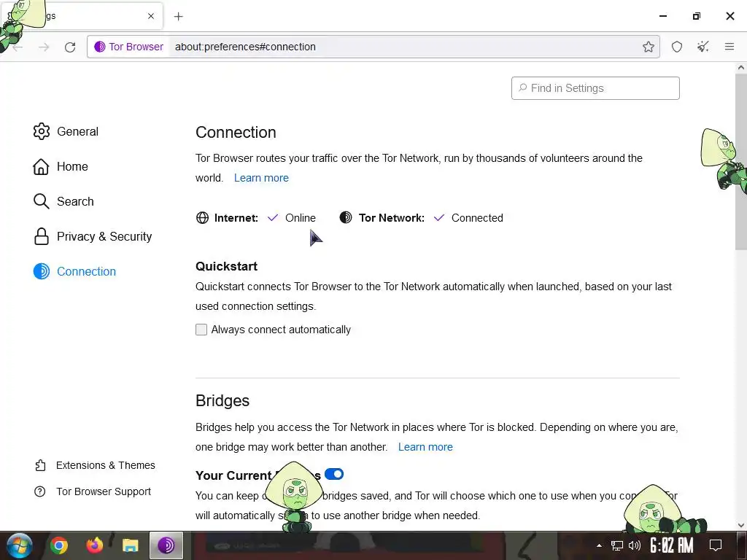Click the 6:02 AM taskbar clock
The image size is (747, 560).
671,545
